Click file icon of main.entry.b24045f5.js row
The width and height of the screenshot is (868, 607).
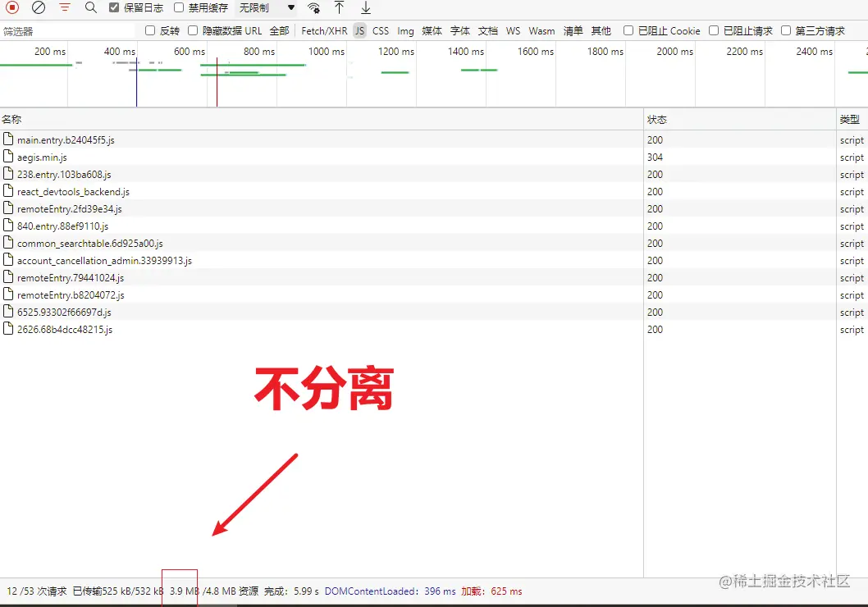(x=7, y=139)
